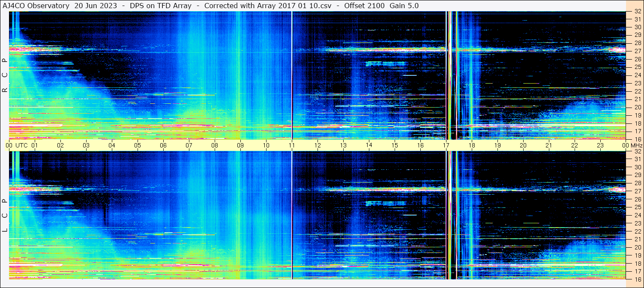
Task: Select the 09 hour tick on time axis
Action: point(240,145)
